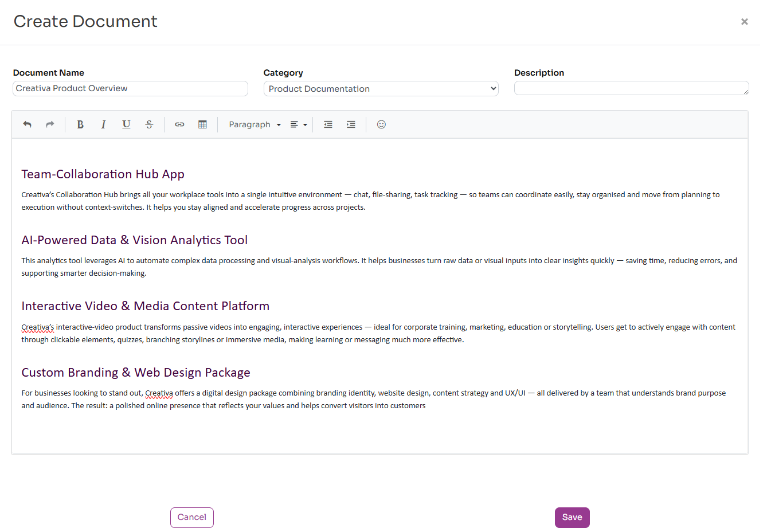
Task: Focus the Description text box
Action: 631,88
